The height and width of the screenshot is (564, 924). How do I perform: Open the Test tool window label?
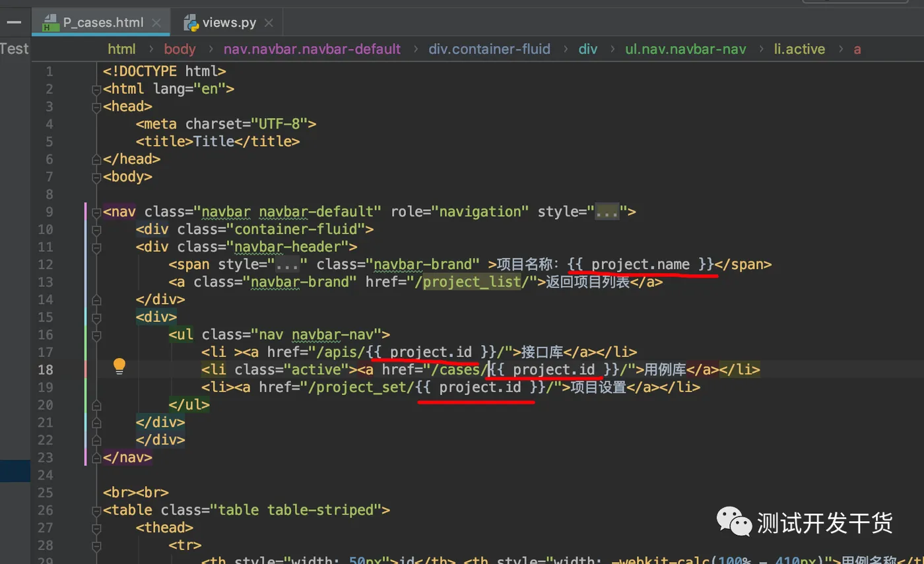pyautogui.click(x=15, y=49)
